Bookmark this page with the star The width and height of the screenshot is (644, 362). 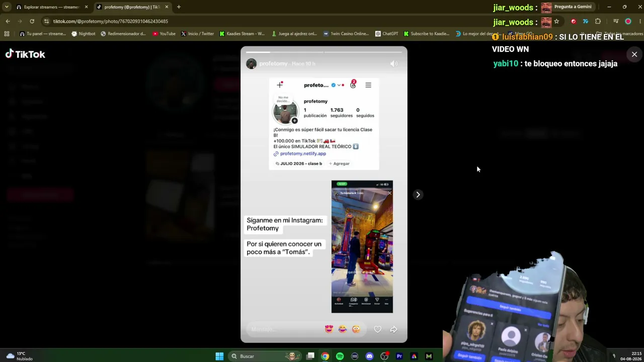coord(556,21)
